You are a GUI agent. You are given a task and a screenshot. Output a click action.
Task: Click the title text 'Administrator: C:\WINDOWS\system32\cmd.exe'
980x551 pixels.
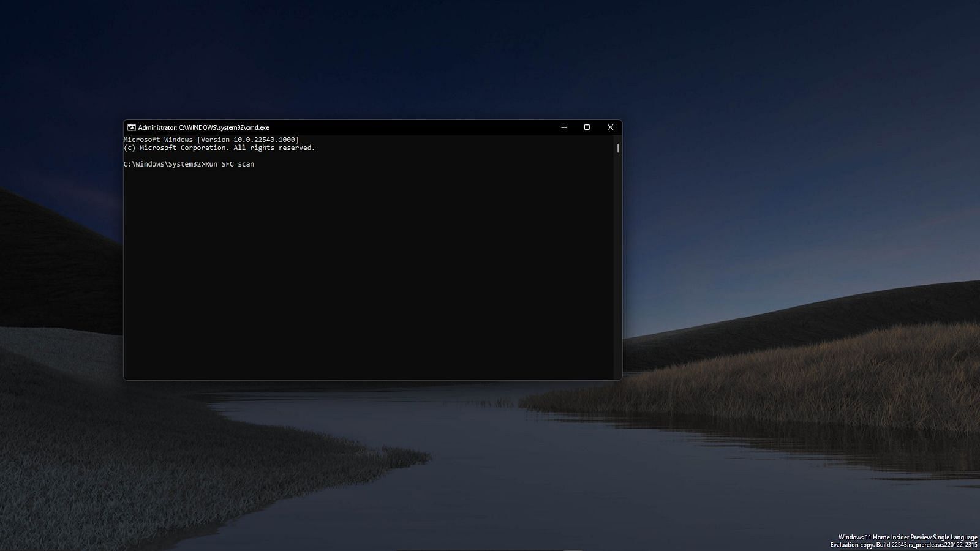coord(203,127)
